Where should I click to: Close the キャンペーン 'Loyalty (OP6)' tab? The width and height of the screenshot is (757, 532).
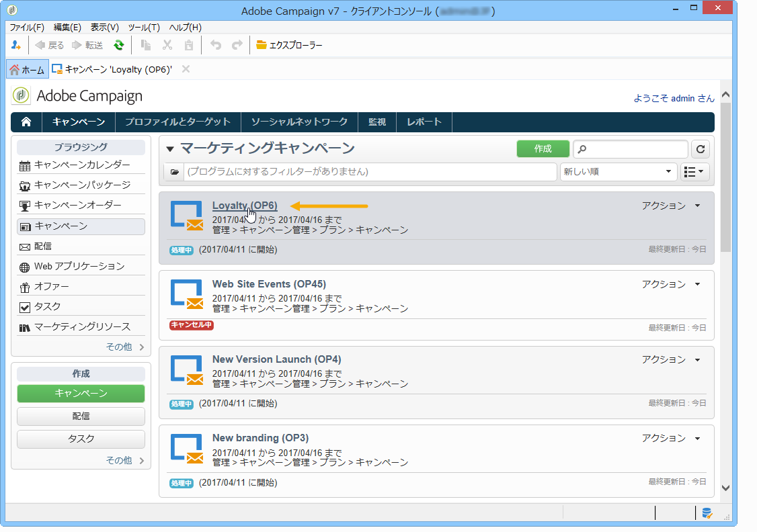[186, 69]
